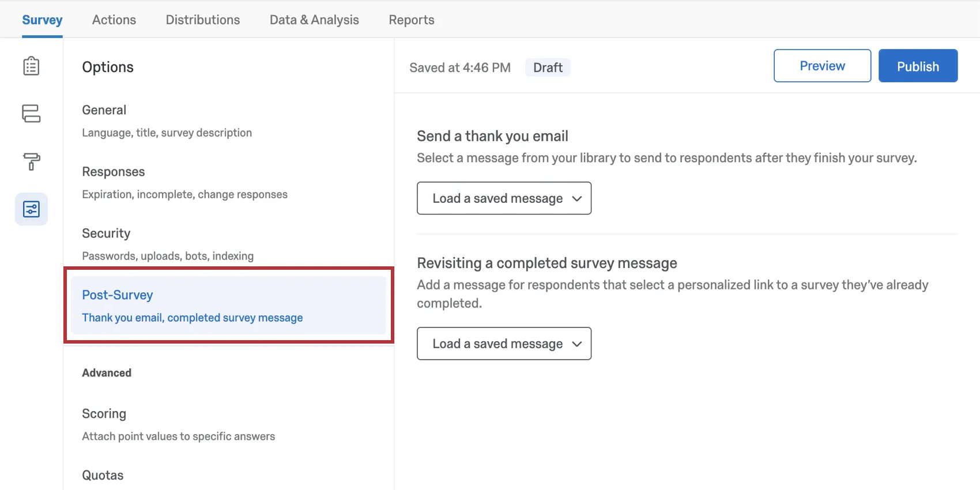The width and height of the screenshot is (980, 490).
Task: Open the Survey builder clipboard icon
Action: point(31,66)
